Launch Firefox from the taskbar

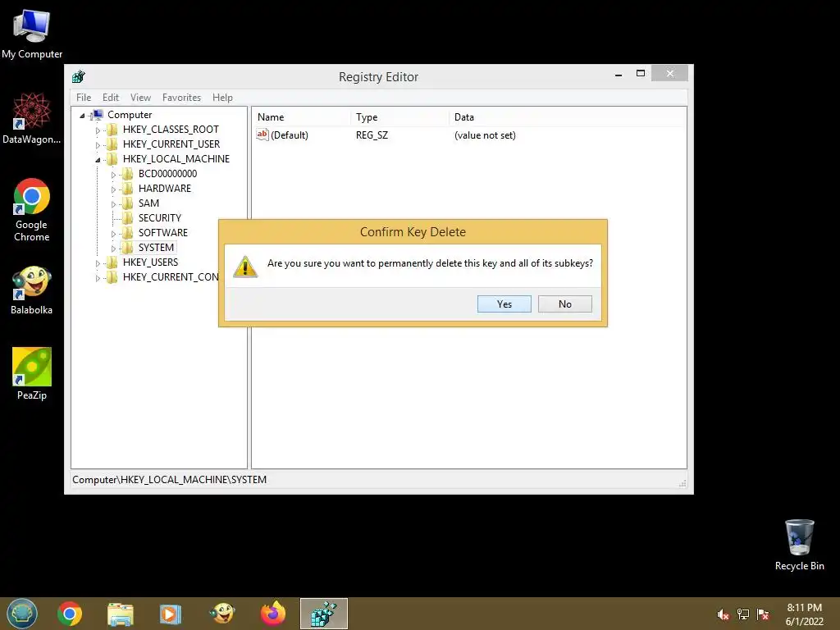(x=273, y=614)
